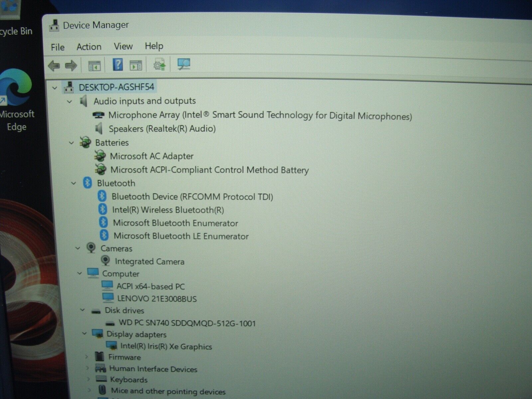Click the Bluetooth icon beside Intel(R) Wireless Bluetooth(R)
Viewport: 532px width, 399px height.
(x=103, y=209)
